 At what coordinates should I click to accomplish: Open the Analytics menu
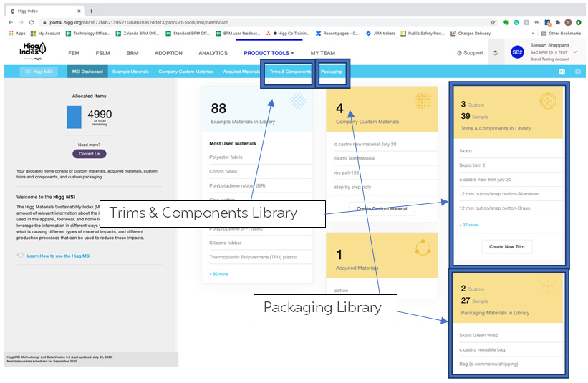tap(213, 53)
